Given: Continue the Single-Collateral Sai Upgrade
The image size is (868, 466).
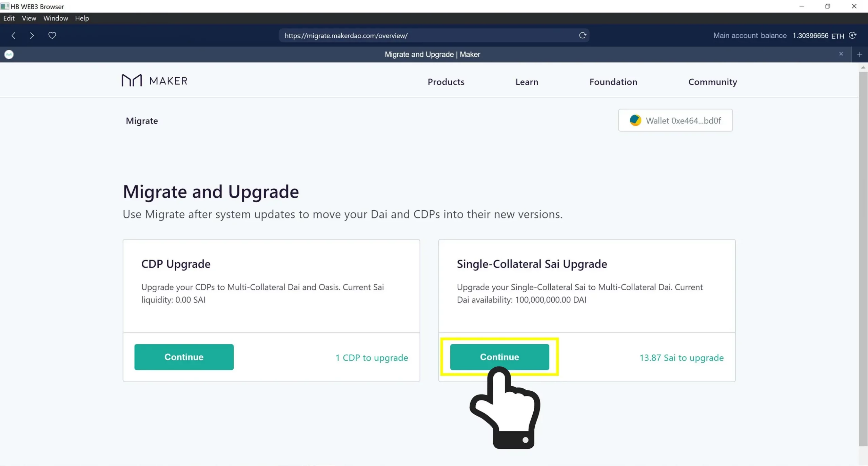Looking at the screenshot, I should click(499, 357).
